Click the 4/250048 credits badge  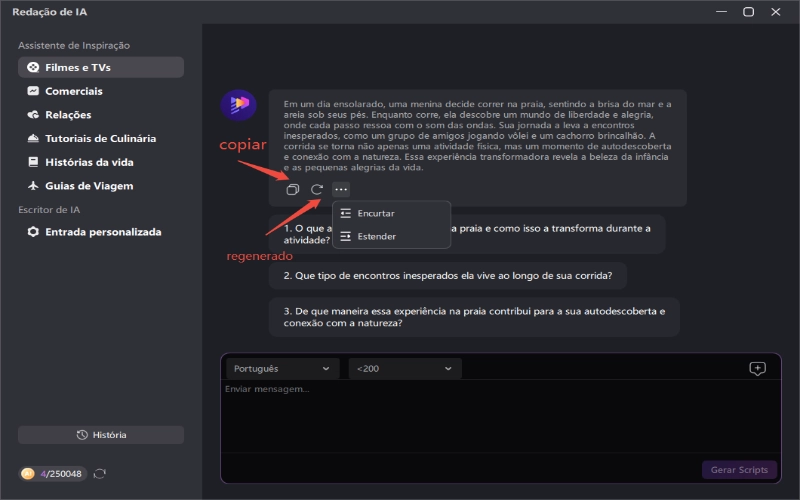pos(53,473)
